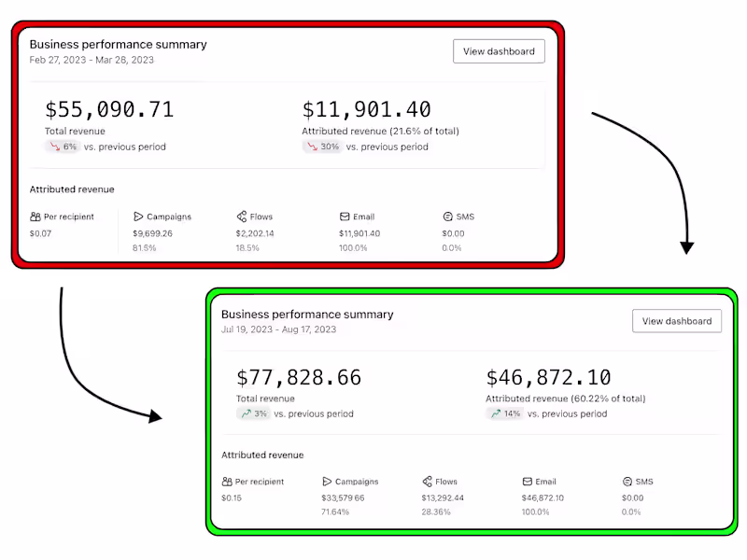Click the 14% upward trend badge
The image size is (747, 560).
pos(504,413)
